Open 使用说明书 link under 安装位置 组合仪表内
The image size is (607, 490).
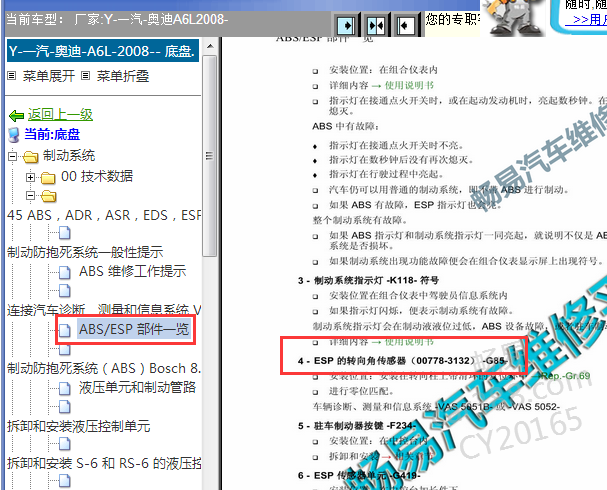[x=409, y=85]
